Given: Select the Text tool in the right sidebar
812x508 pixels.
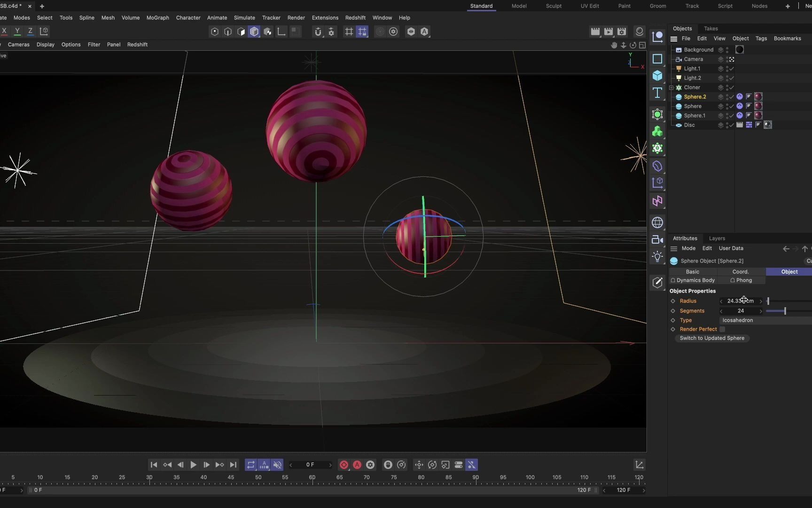Looking at the screenshot, I should pos(657,93).
